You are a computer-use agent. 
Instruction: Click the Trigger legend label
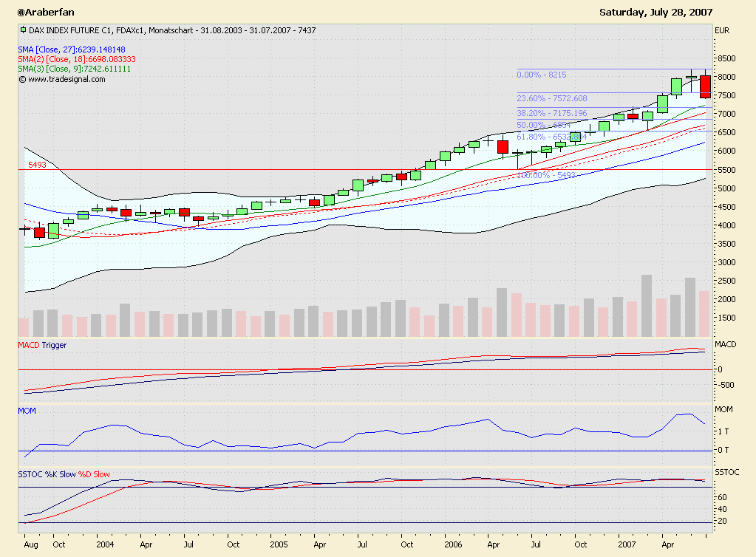(54, 345)
